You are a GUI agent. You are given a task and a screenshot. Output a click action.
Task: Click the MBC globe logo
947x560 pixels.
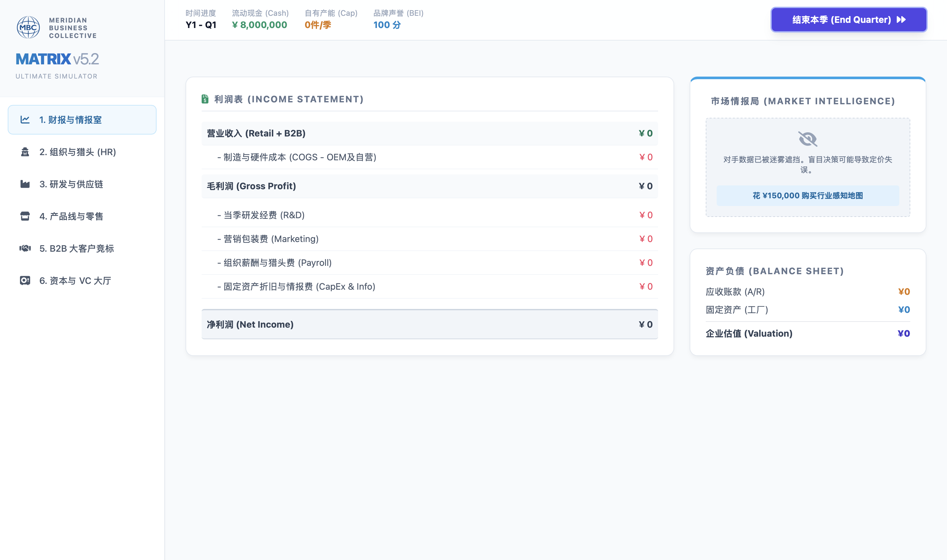[28, 27]
